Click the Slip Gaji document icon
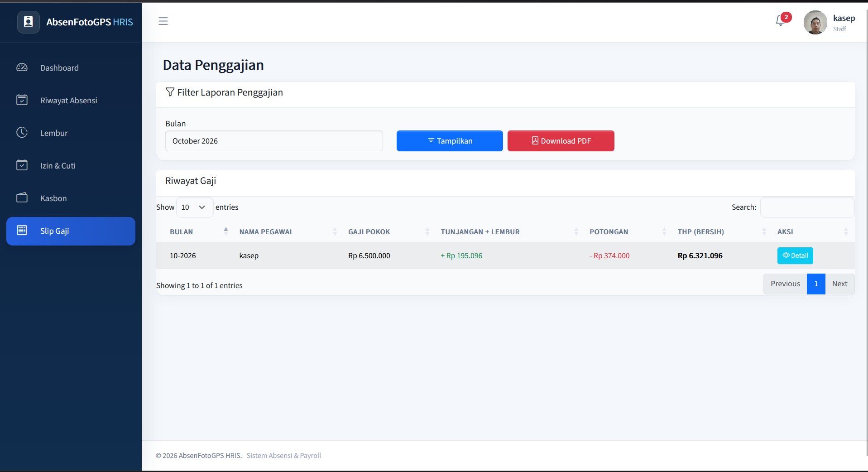The width and height of the screenshot is (868, 472). coord(22,231)
